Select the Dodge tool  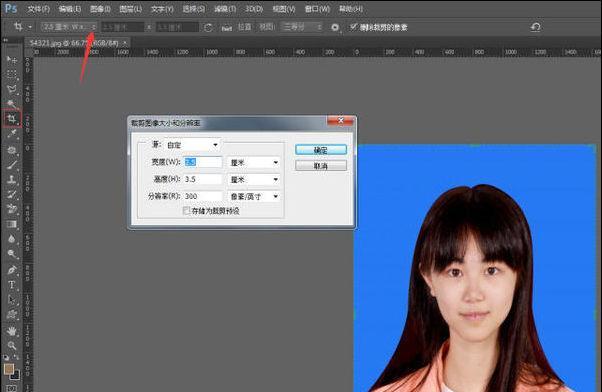(x=12, y=254)
